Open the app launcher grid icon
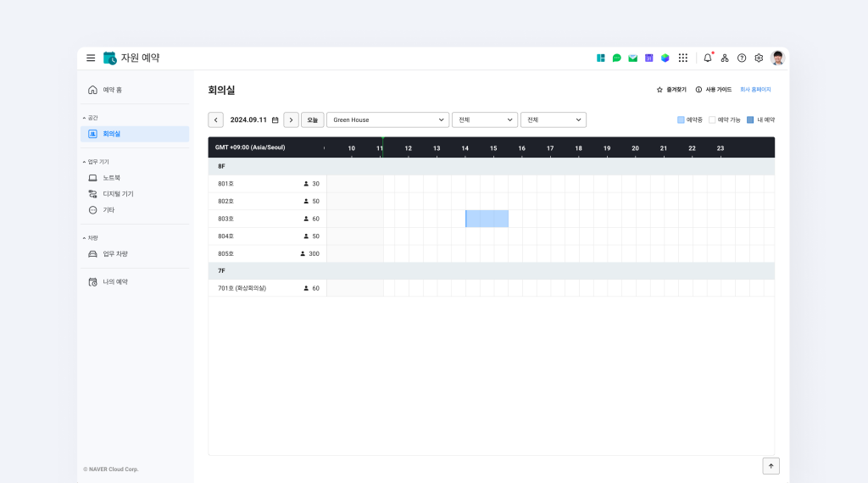Image resolution: width=868 pixels, height=483 pixels. pyautogui.click(x=683, y=58)
